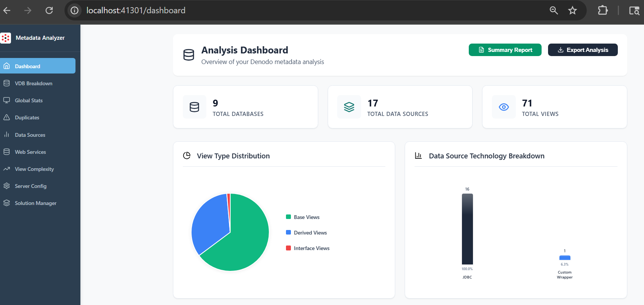The width and height of the screenshot is (644, 305).
Task: Click the dark JDBC bar in chart
Action: coord(467,229)
